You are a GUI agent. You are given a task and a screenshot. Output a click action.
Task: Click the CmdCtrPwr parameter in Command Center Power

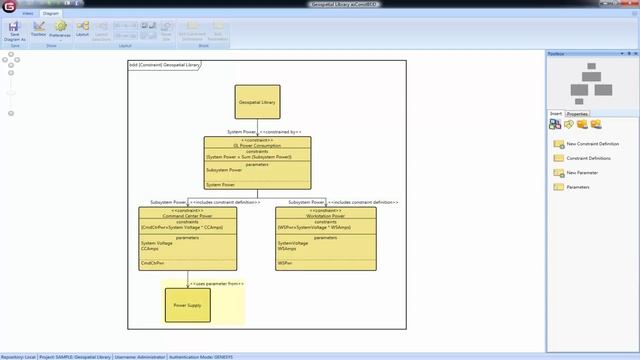(x=152, y=263)
